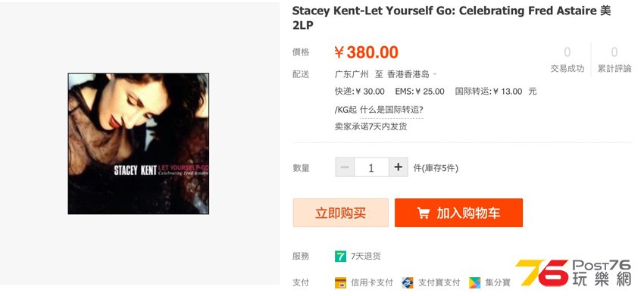Click 立即购买 buy now button
Viewport: 644px width, 296px height.
pos(340,213)
